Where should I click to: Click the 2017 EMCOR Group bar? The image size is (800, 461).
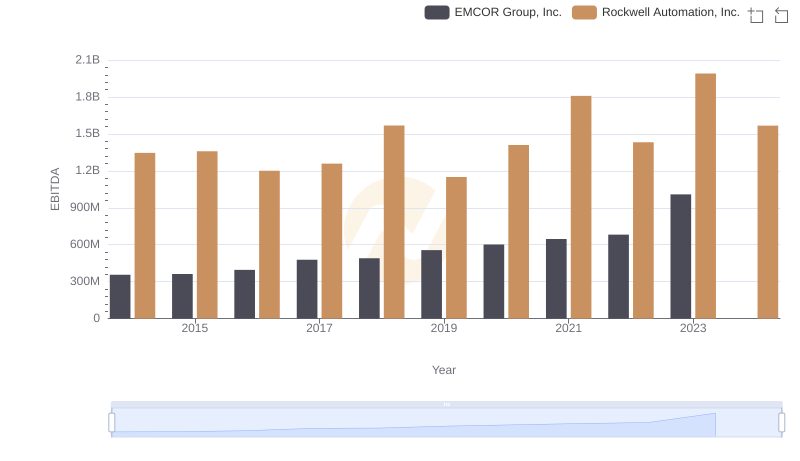(307, 289)
